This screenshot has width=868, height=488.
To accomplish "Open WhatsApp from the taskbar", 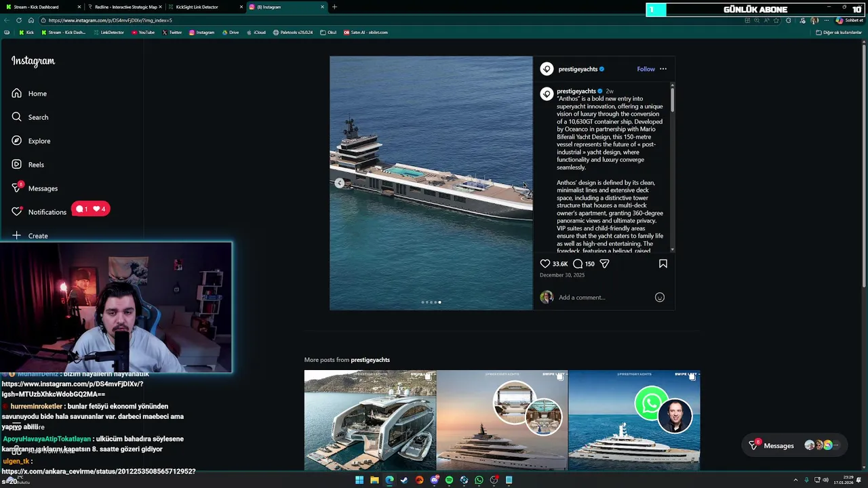I will [479, 480].
